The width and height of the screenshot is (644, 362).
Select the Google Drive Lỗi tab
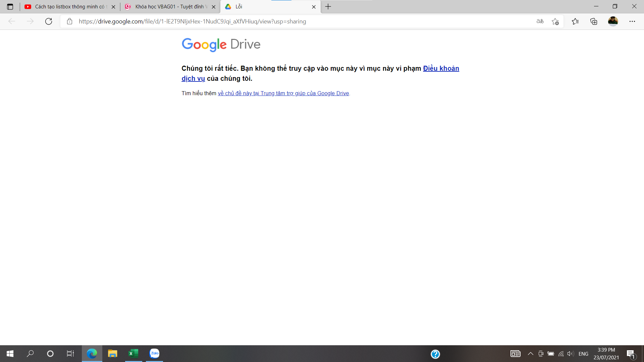[x=270, y=7]
